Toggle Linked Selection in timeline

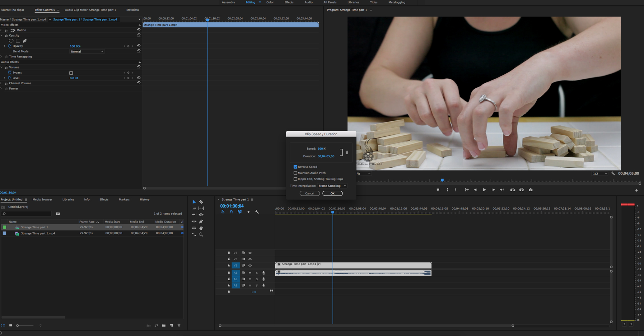click(240, 212)
